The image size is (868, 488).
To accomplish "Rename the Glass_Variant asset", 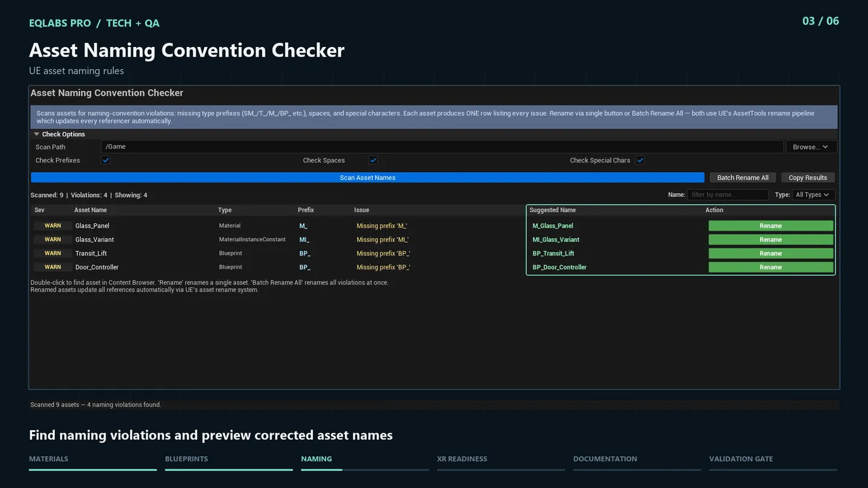I will [770, 240].
